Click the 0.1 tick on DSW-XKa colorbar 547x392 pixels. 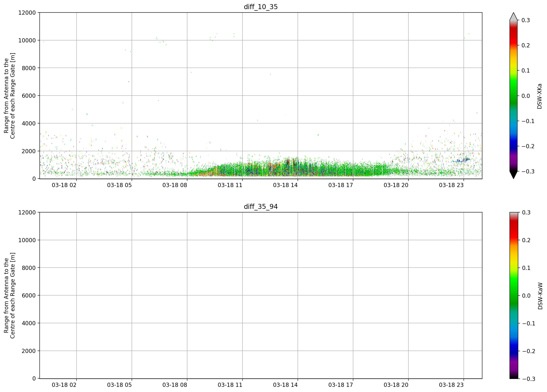point(526,71)
